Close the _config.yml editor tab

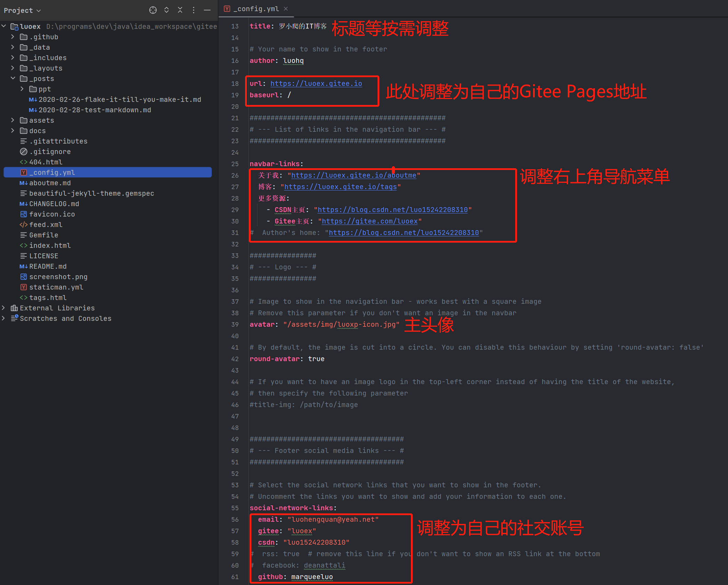pos(286,9)
